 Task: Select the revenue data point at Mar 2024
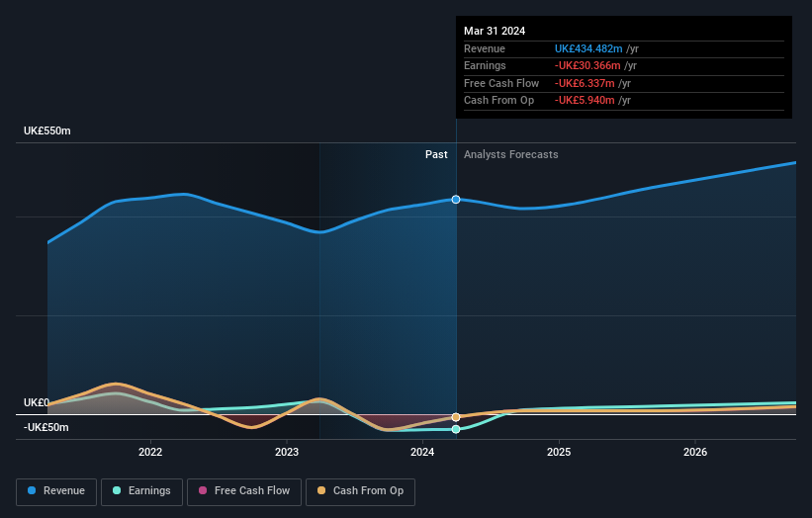tap(456, 200)
